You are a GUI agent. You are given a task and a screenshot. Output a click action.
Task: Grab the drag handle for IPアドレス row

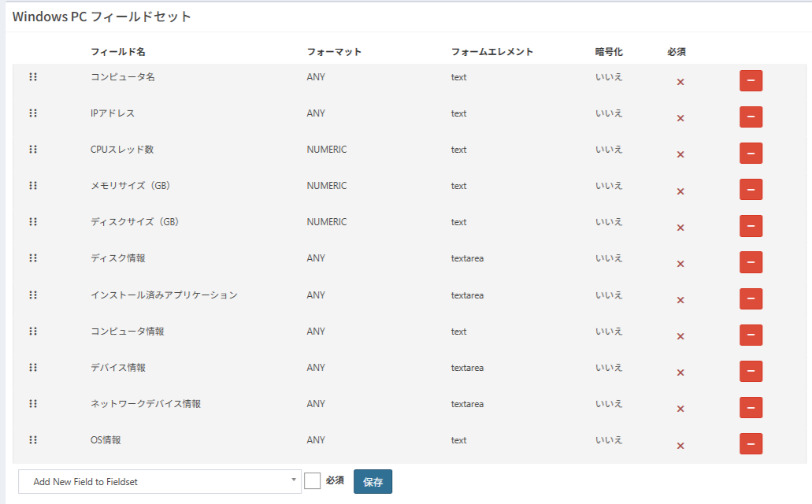pyautogui.click(x=33, y=113)
